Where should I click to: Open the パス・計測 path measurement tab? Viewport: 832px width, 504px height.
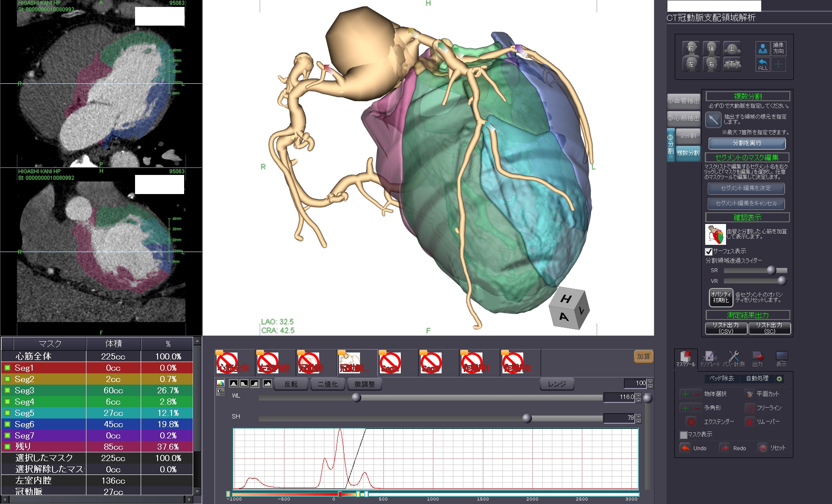click(733, 359)
